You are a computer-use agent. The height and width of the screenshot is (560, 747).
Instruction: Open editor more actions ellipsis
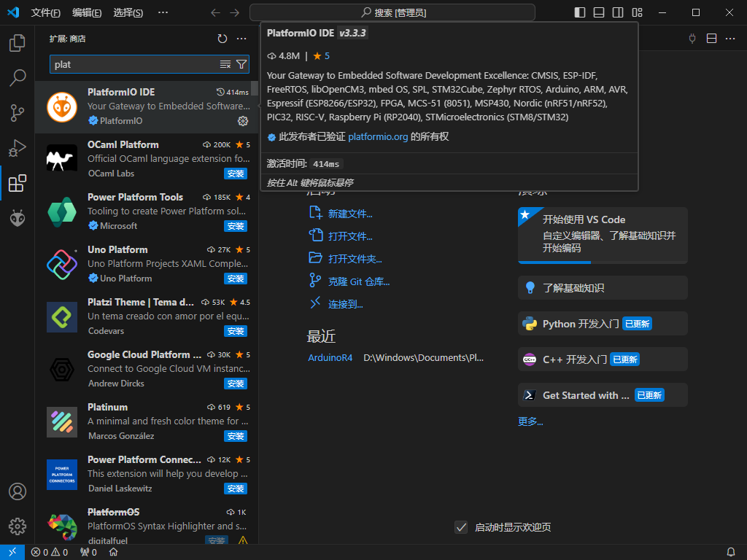pos(730,39)
